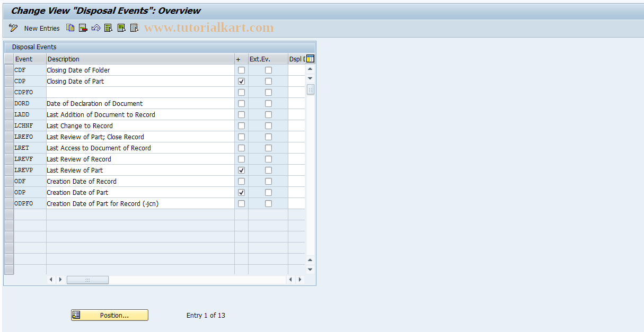Tick the Ext.Ev. checkbox for the ODPFO row
The width and height of the screenshot is (644, 332).
pyautogui.click(x=268, y=203)
